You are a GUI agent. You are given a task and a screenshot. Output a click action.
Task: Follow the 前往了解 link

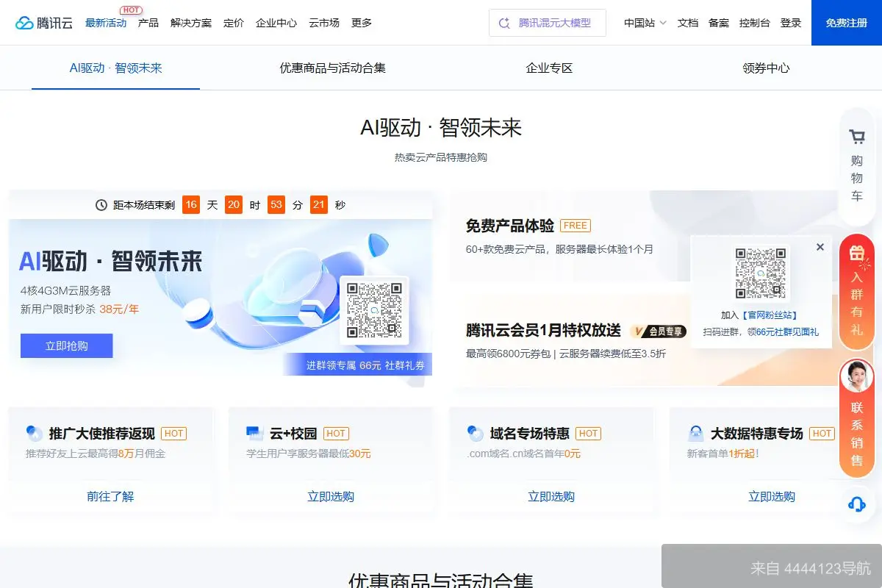pos(110,496)
